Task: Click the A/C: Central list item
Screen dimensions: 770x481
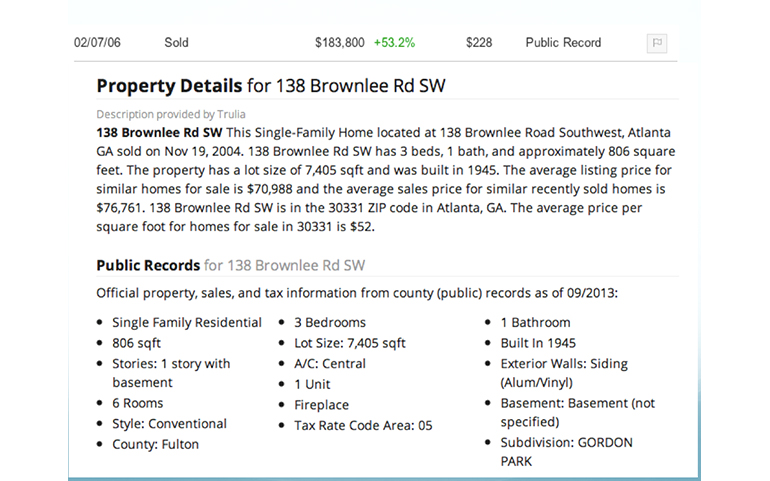Action: coord(330,363)
